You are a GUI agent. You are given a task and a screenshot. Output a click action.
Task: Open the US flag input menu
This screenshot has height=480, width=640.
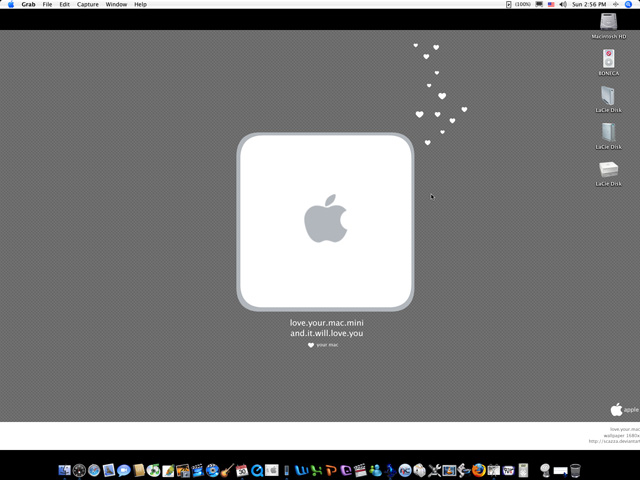coord(551,4)
